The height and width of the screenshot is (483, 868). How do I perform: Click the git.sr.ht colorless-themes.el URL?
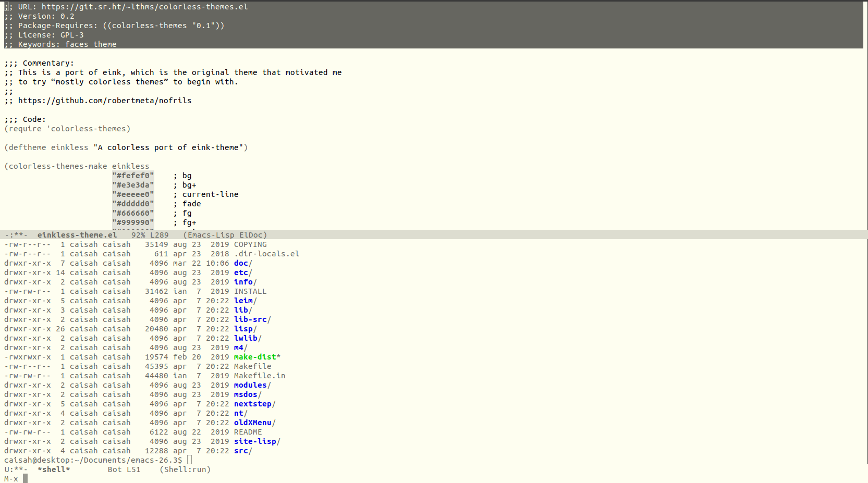(145, 7)
